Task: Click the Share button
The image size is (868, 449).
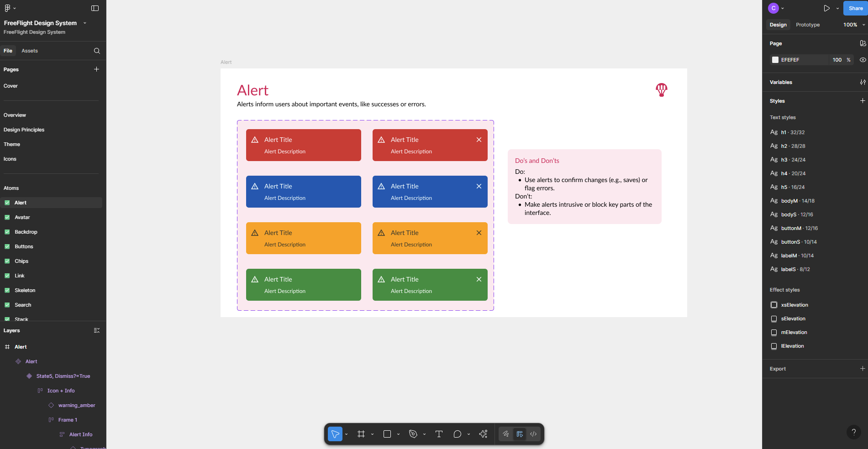Action: 855,8
